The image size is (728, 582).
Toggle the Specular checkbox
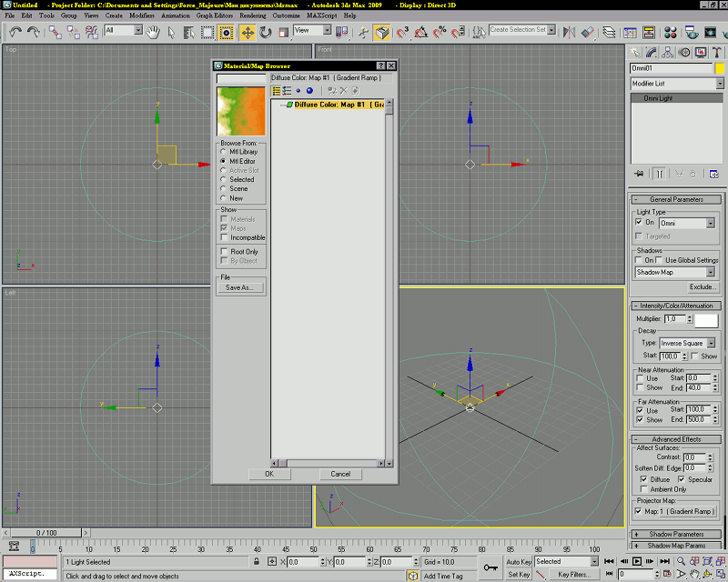[681, 479]
